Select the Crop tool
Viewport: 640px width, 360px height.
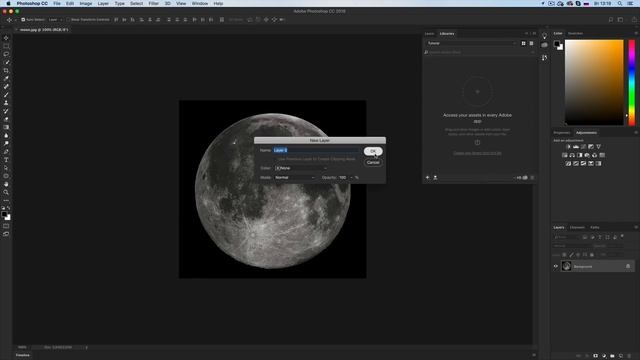point(6,71)
